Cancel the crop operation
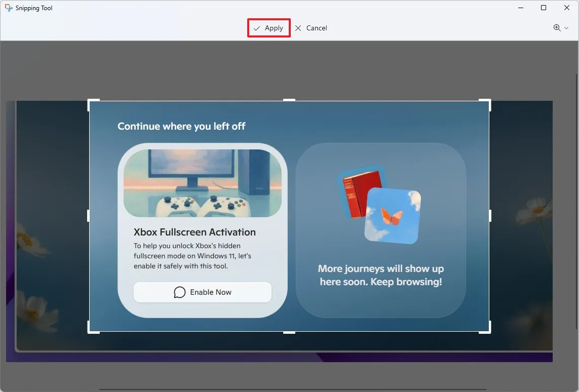Viewport: 579px width, 392px height. [311, 28]
